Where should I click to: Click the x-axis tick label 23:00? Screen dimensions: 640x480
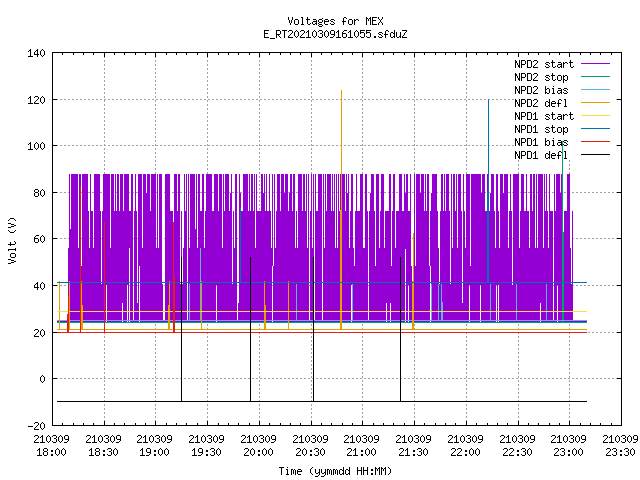(569, 452)
